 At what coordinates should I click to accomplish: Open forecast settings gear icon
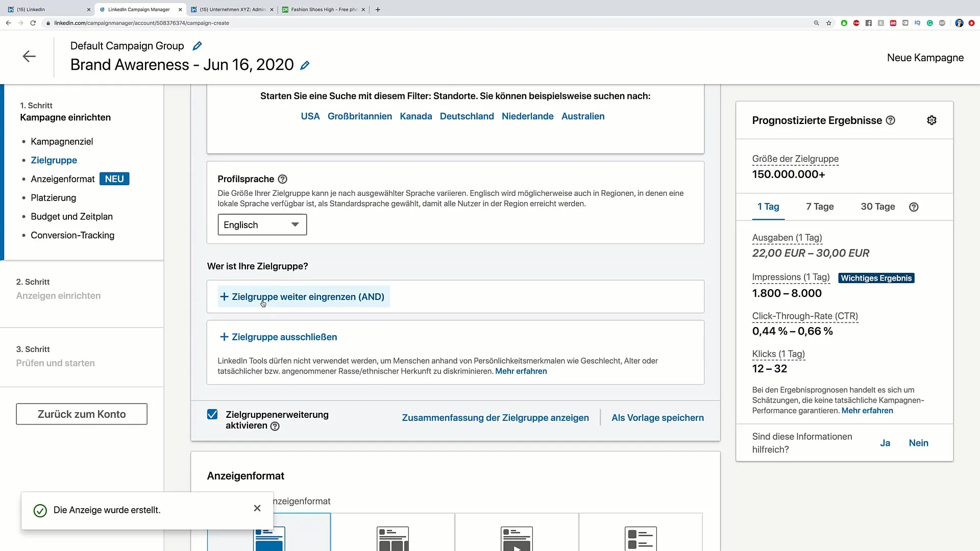(932, 120)
